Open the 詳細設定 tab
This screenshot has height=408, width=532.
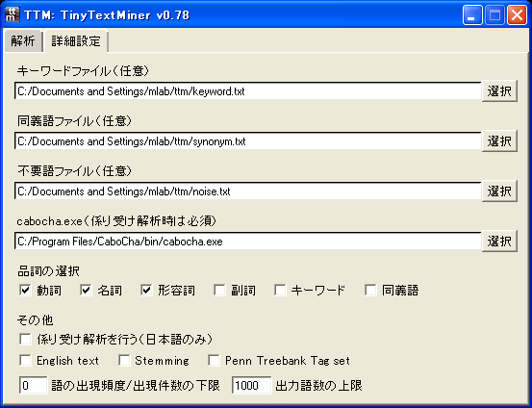(x=76, y=41)
